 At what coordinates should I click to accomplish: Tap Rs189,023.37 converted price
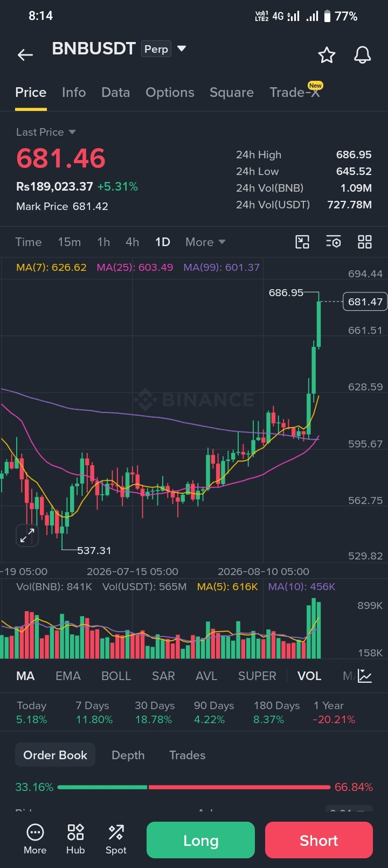pyautogui.click(x=54, y=186)
